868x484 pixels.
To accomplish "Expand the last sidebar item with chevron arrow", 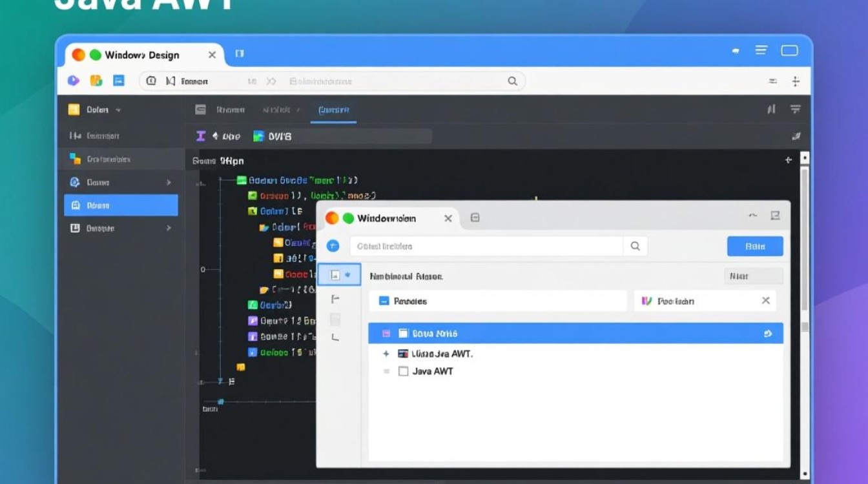I will (169, 228).
